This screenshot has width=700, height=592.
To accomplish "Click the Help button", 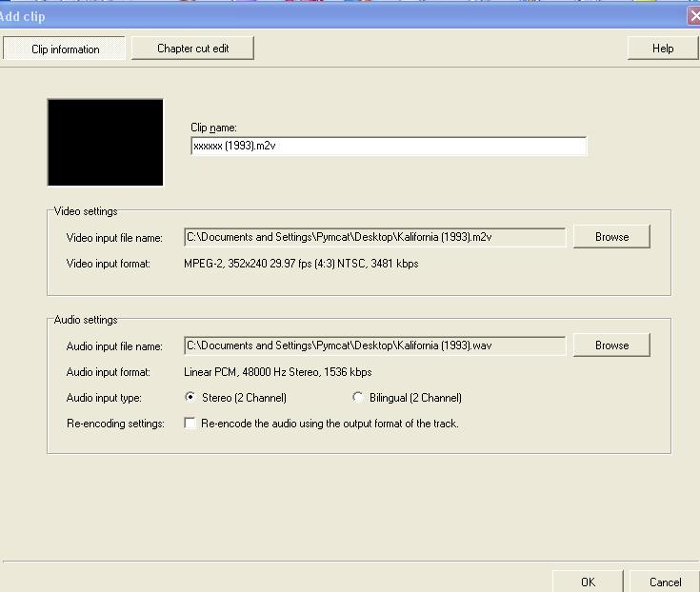I will [663, 49].
